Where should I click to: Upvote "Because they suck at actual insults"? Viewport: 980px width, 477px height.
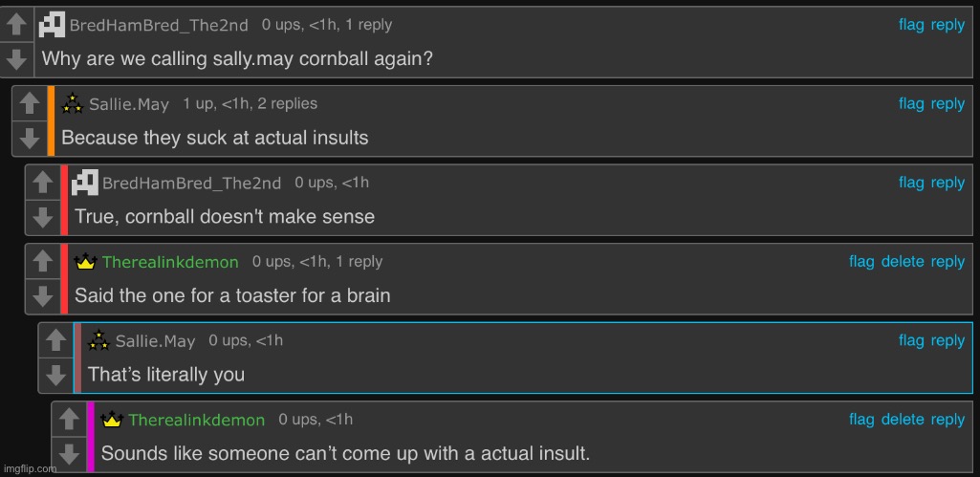30,104
